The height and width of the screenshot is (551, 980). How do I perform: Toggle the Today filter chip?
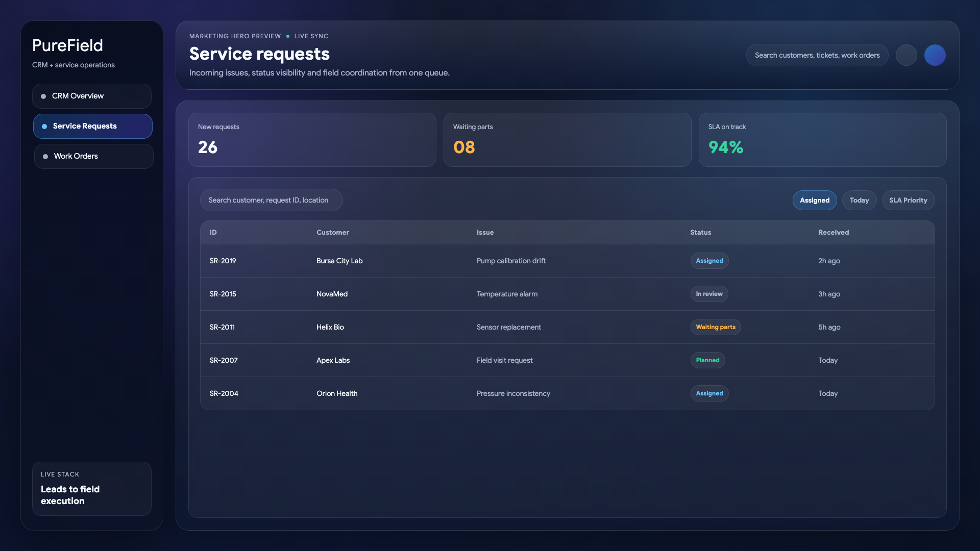[x=860, y=200]
